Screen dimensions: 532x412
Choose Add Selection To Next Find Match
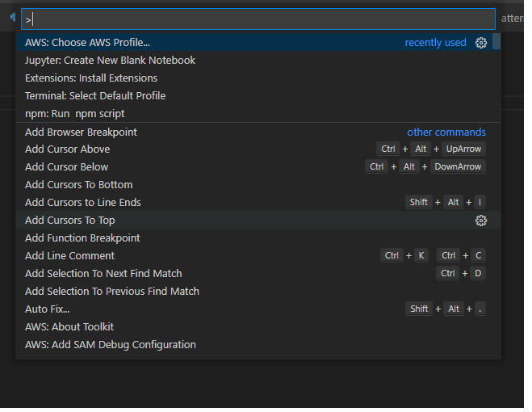click(x=103, y=274)
